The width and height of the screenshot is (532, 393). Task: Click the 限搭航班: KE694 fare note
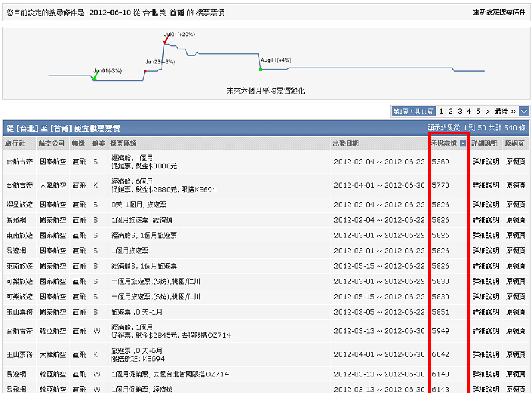[138, 358]
